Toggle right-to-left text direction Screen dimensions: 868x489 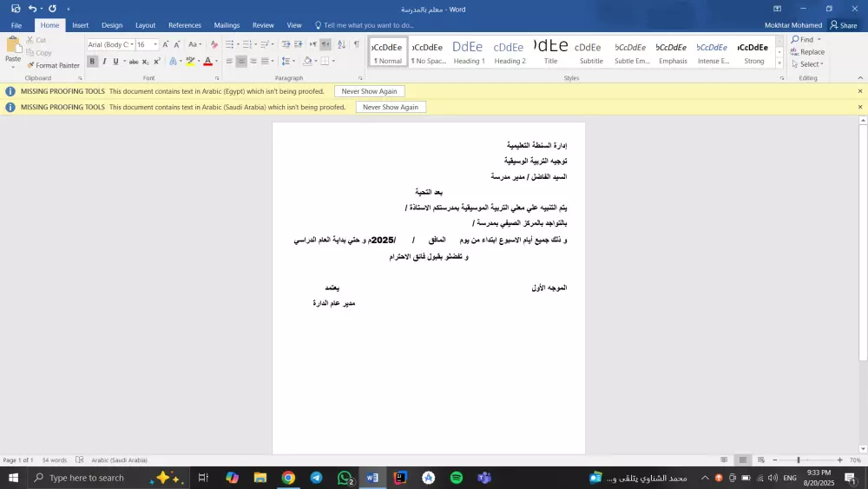(325, 44)
